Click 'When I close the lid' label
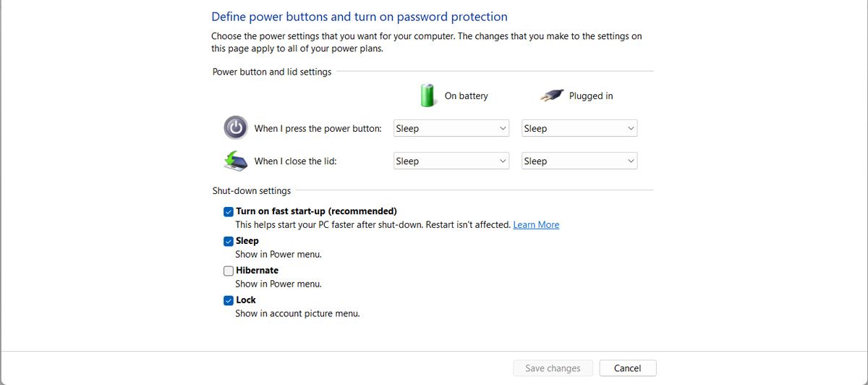 click(295, 161)
